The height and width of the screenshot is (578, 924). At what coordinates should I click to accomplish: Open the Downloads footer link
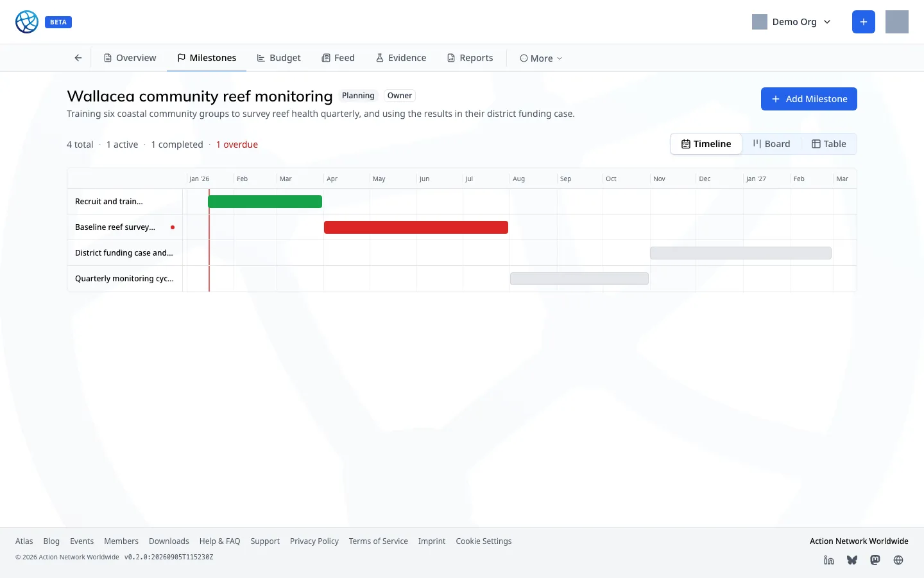pos(169,541)
